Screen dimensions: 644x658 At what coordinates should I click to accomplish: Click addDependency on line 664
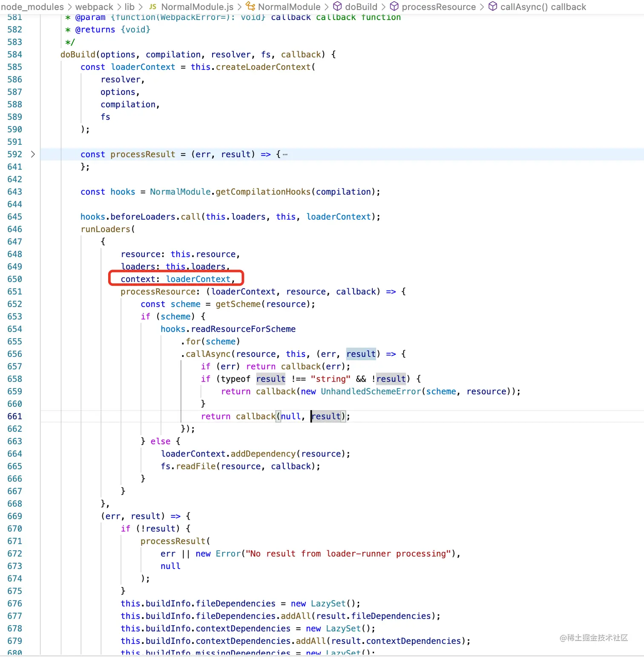click(x=263, y=454)
